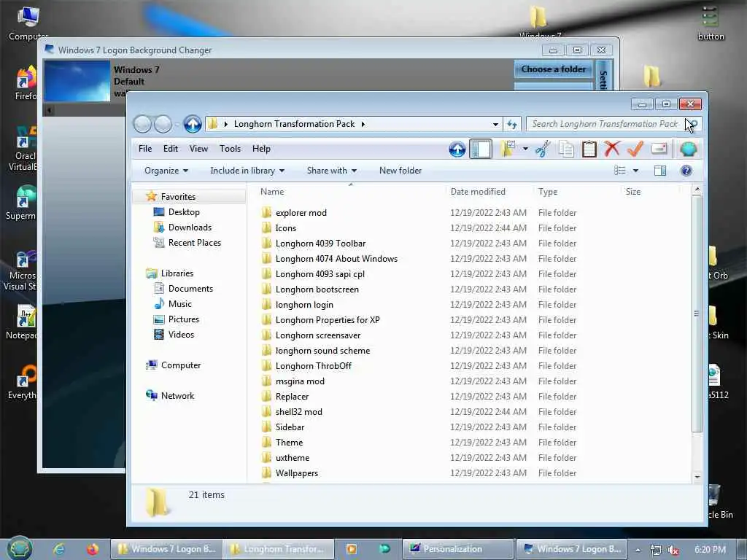The image size is (747, 560).
Task: Click the Start orb button
Action: tap(19, 548)
